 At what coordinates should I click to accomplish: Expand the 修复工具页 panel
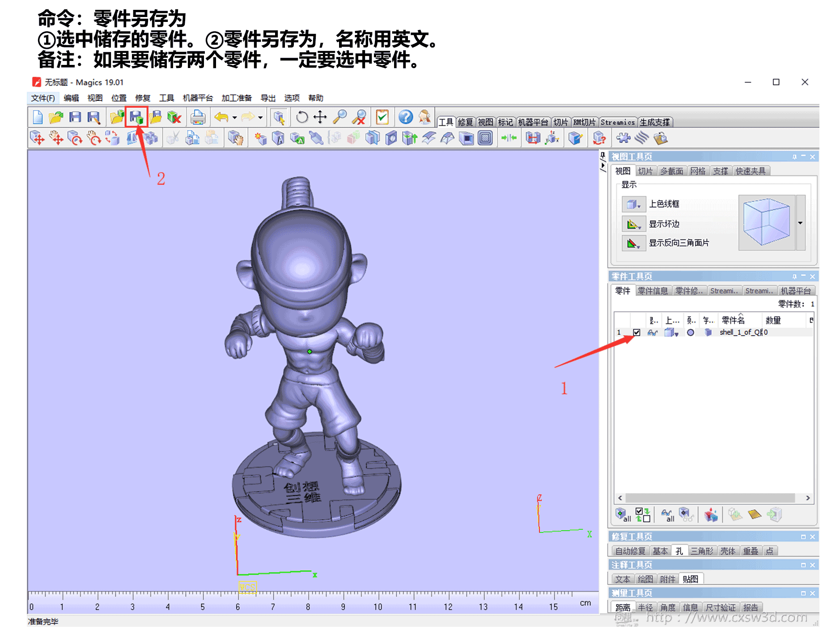click(x=803, y=537)
